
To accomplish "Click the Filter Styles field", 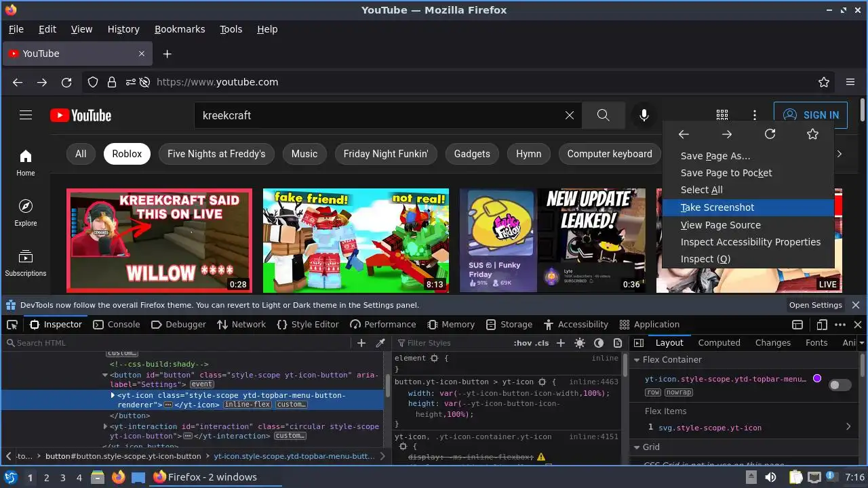I will coord(453,343).
